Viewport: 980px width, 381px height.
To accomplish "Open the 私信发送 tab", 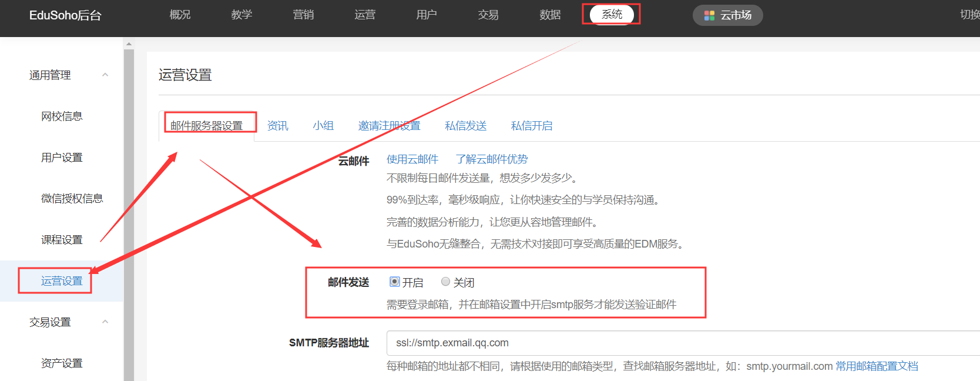I will tap(465, 126).
